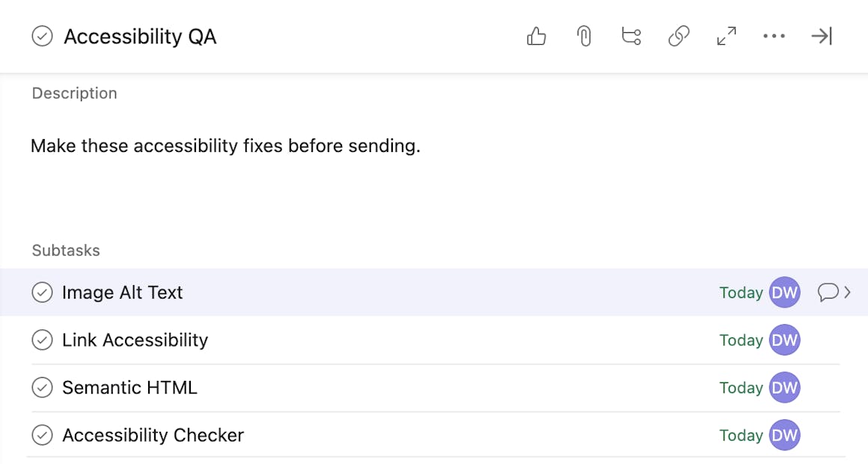Image resolution: width=868 pixels, height=464 pixels.
Task: Open the add subtask icon in the toolbar
Action: pyautogui.click(x=631, y=36)
